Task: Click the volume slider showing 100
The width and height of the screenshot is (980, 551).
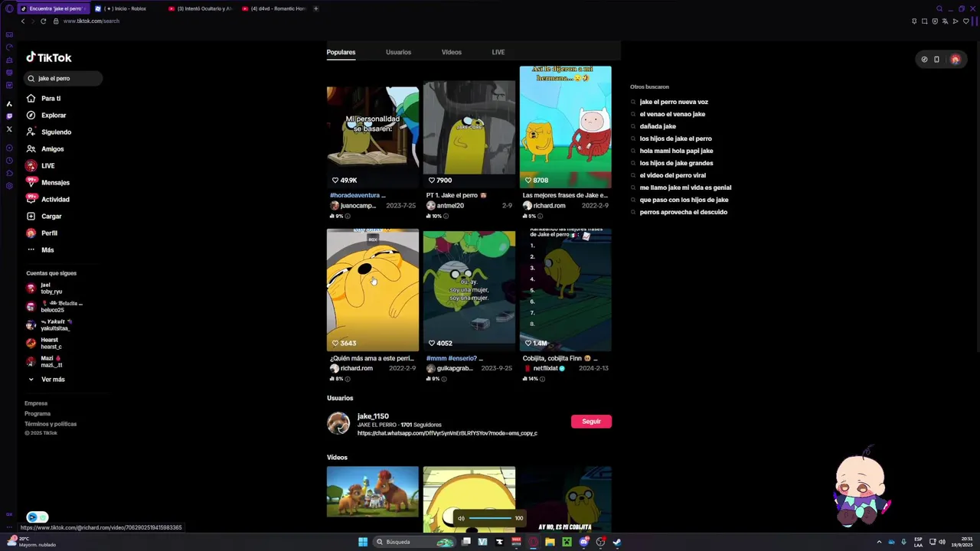Action: pos(490,518)
